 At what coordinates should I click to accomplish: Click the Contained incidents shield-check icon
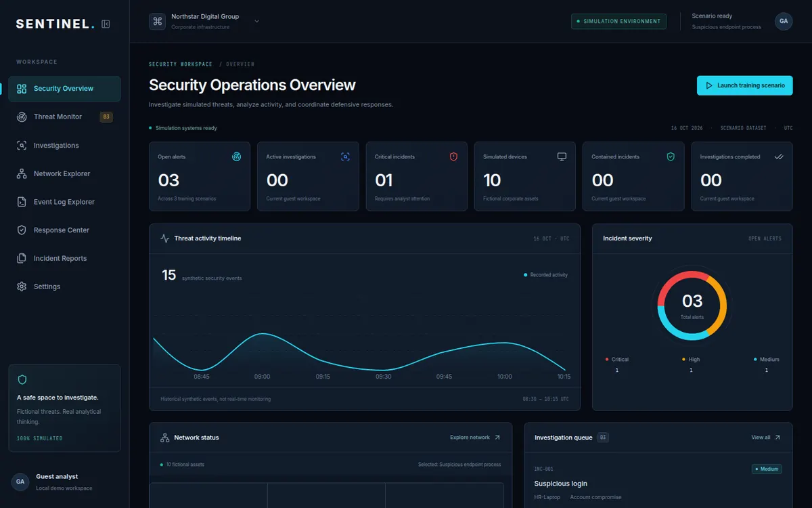(x=671, y=156)
